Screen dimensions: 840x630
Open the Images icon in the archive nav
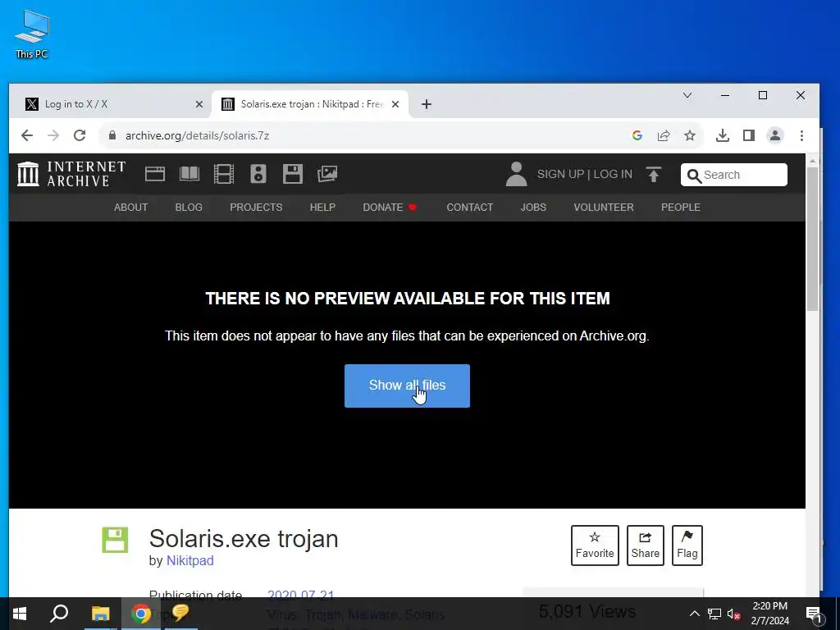[x=327, y=174]
